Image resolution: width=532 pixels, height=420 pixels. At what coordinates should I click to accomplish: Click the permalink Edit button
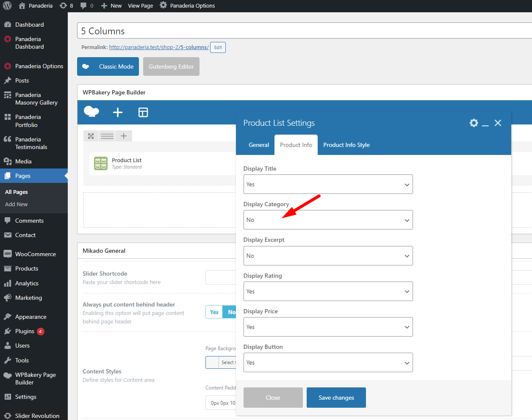218,47
